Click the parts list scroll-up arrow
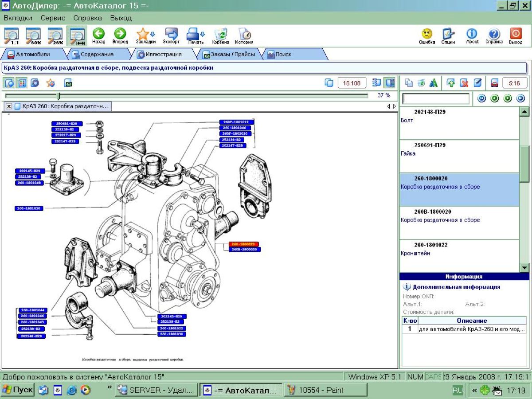532x399 pixels. (524, 111)
